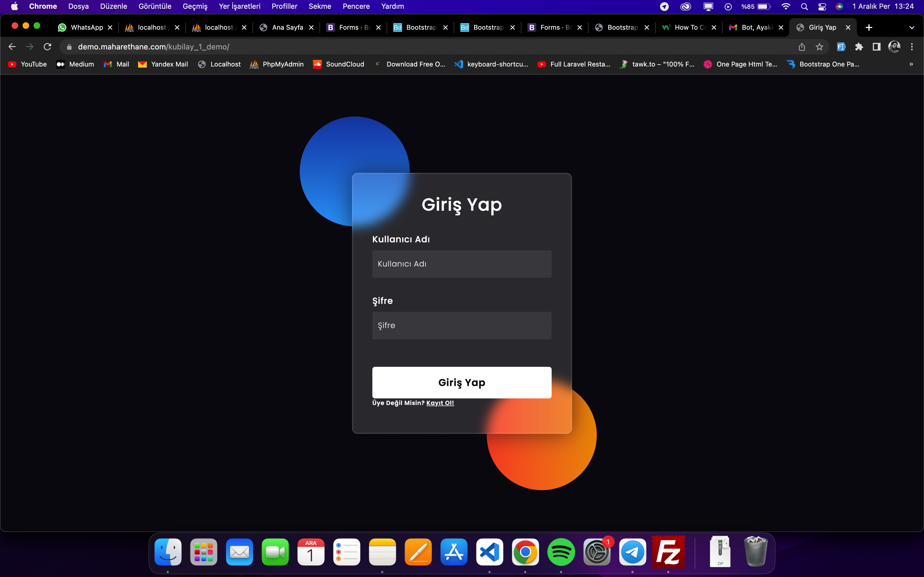
Task: Click the Şifre password field
Action: [x=462, y=326]
